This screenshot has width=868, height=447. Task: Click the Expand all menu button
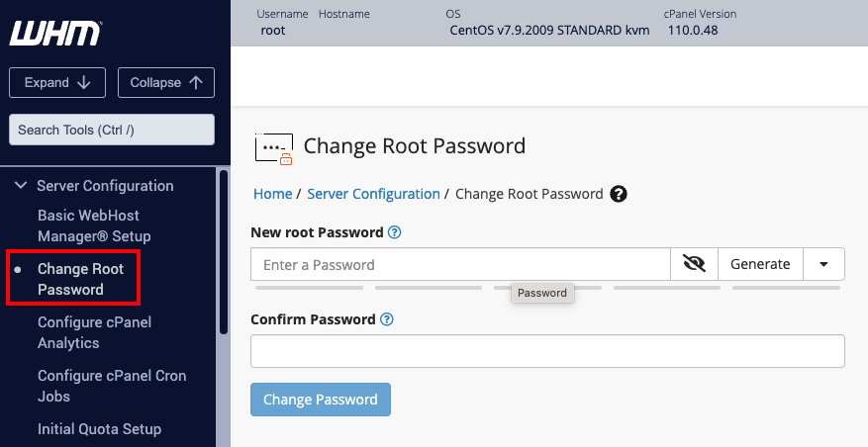coord(57,83)
